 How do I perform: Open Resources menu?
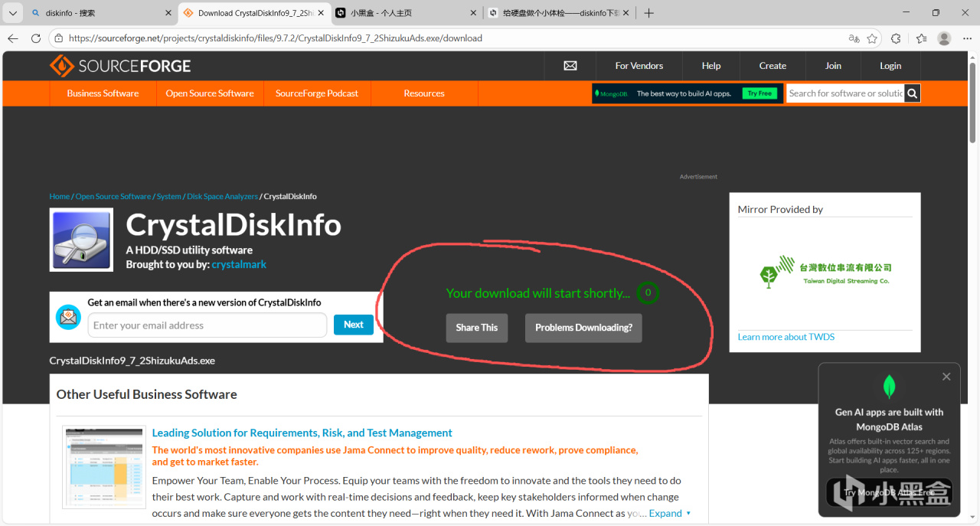(x=424, y=93)
